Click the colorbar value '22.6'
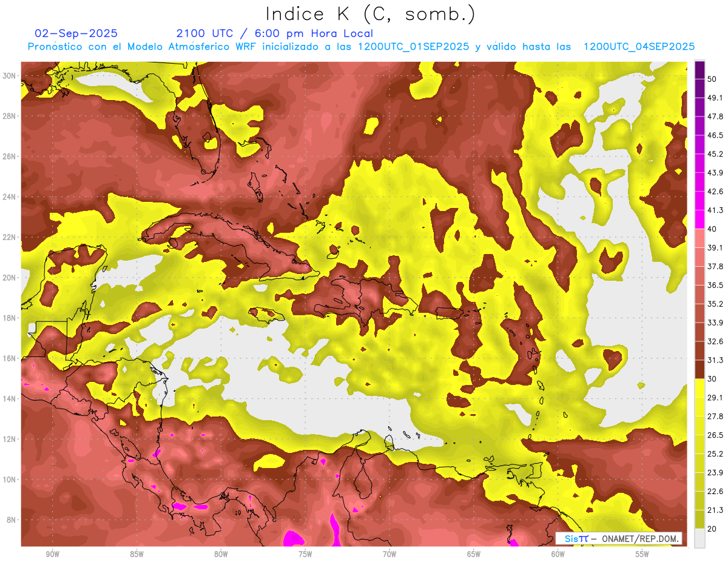The width and height of the screenshot is (728, 562). (x=715, y=492)
